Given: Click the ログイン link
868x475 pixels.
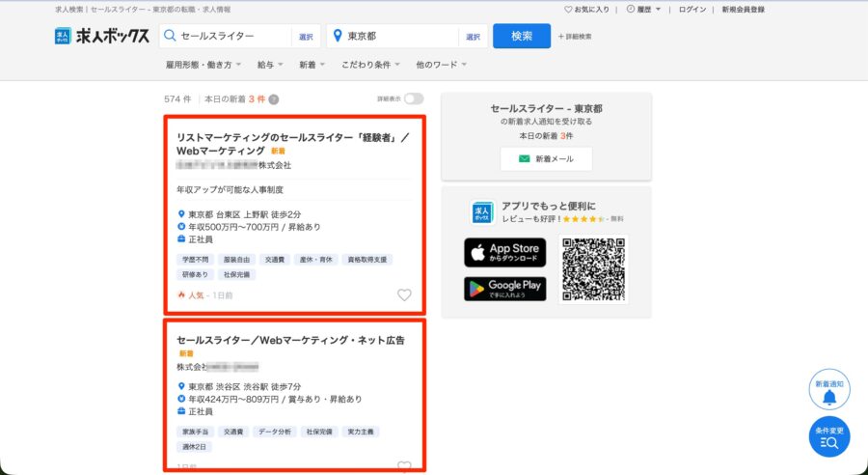Looking at the screenshot, I should (x=692, y=10).
